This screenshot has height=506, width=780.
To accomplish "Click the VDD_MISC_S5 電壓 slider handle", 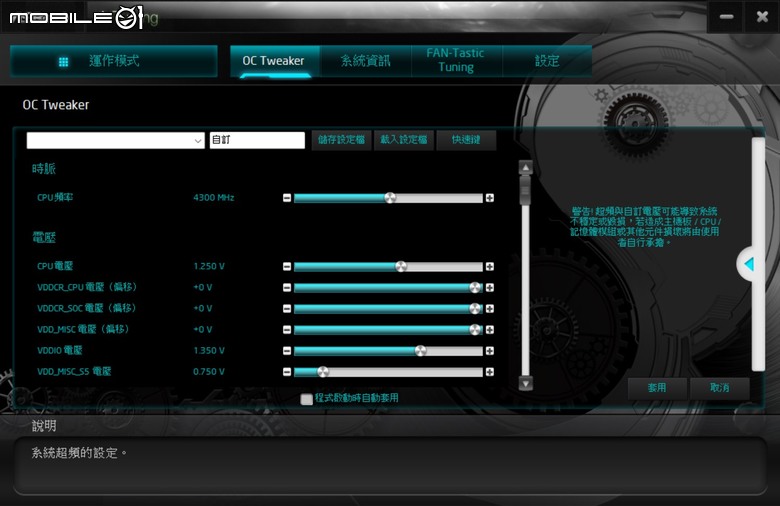I will (323, 372).
